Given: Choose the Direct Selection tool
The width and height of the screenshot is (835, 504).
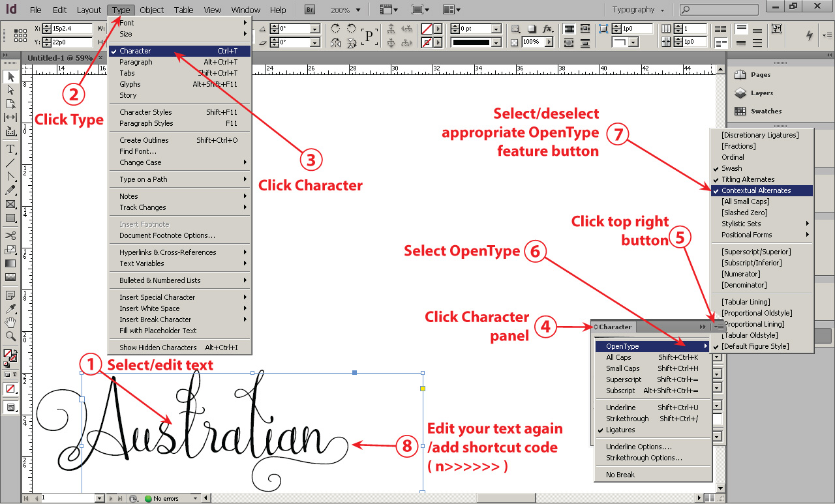Looking at the screenshot, I should [x=10, y=90].
